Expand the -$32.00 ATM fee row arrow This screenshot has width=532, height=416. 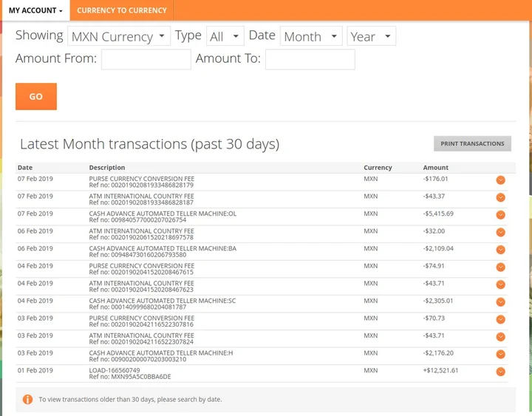[x=500, y=232]
